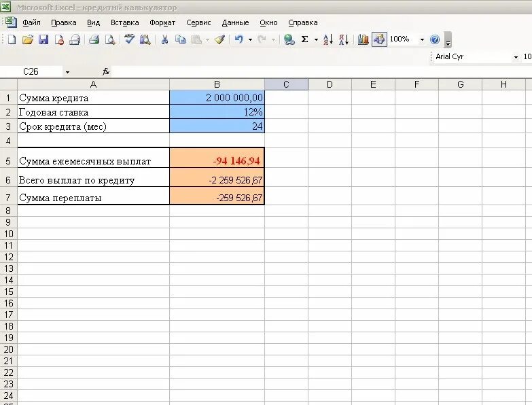Open the 100% zoom dropdown
The image size is (532, 405).
pyautogui.click(x=422, y=39)
